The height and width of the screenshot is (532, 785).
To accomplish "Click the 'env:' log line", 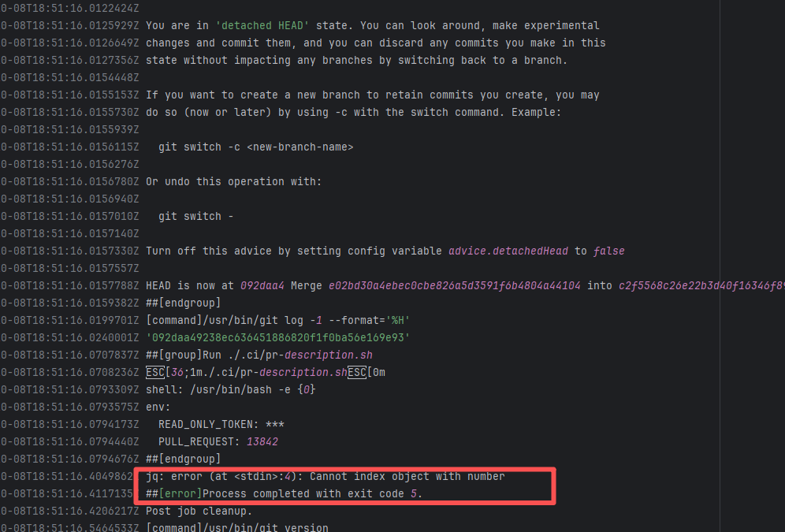I will tap(158, 407).
